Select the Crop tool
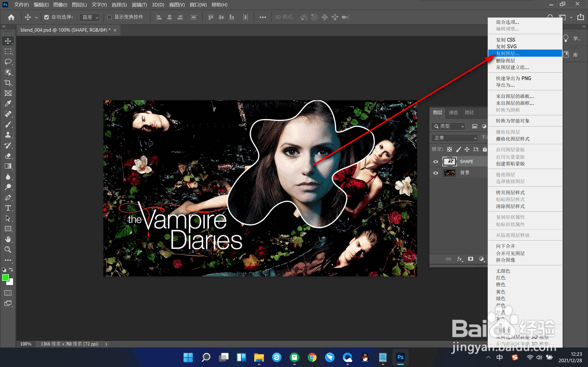The image size is (588, 367). (x=8, y=83)
